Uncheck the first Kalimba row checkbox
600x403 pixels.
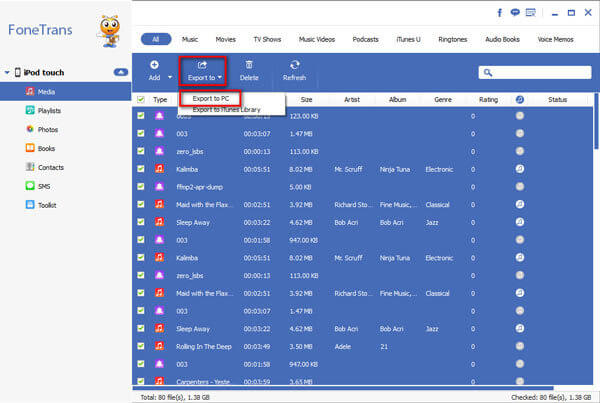click(x=141, y=169)
